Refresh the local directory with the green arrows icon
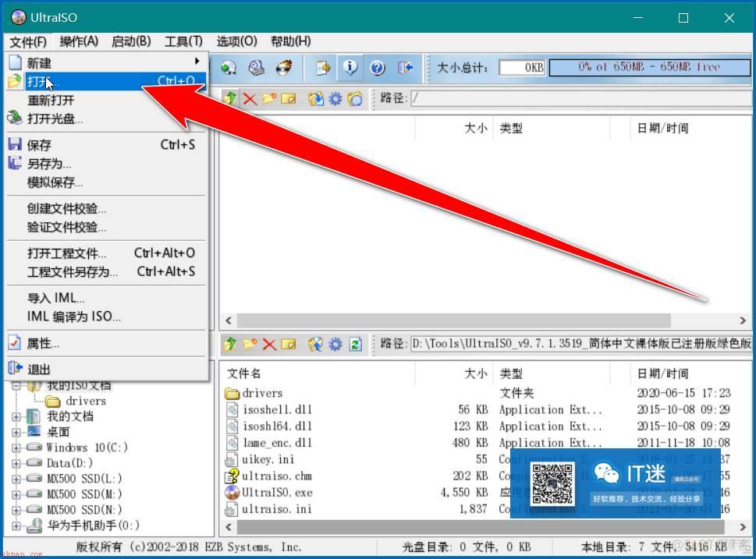Viewport: 756px width, 559px height. (x=356, y=344)
